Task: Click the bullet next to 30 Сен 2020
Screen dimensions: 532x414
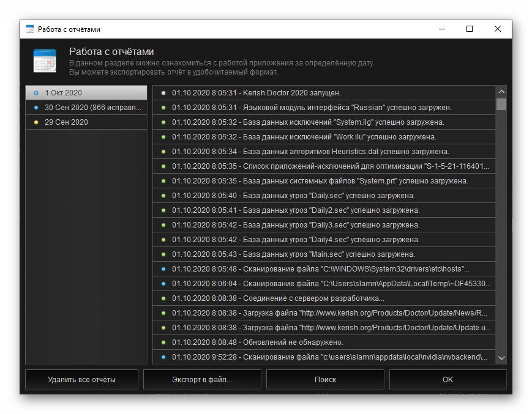Action: click(36, 108)
